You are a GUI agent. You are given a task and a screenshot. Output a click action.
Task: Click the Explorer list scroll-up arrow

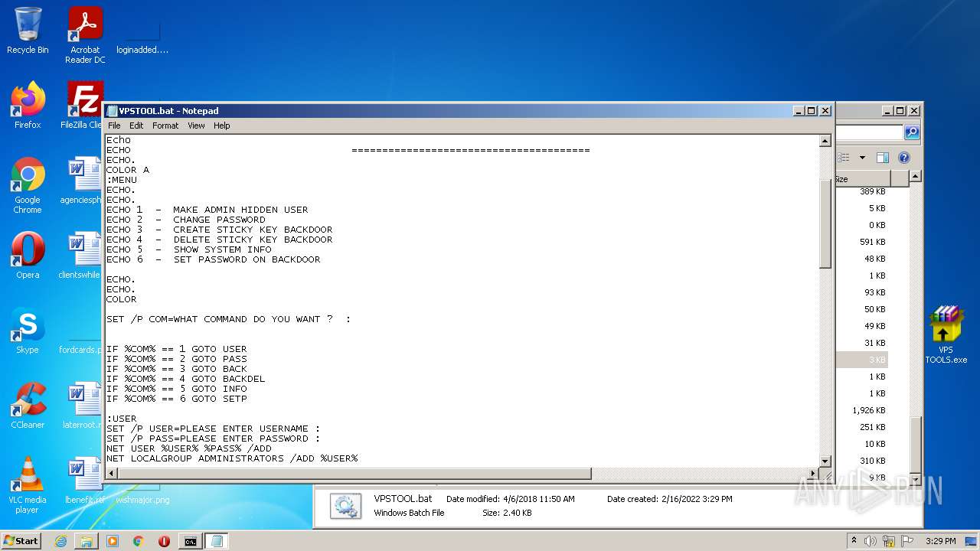click(x=916, y=177)
